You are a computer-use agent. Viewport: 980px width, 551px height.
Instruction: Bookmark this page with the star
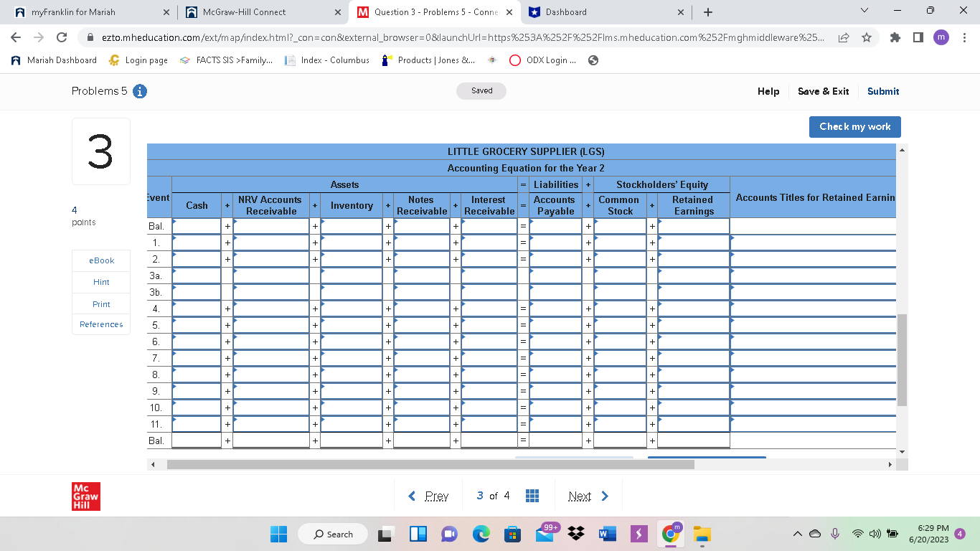(867, 37)
